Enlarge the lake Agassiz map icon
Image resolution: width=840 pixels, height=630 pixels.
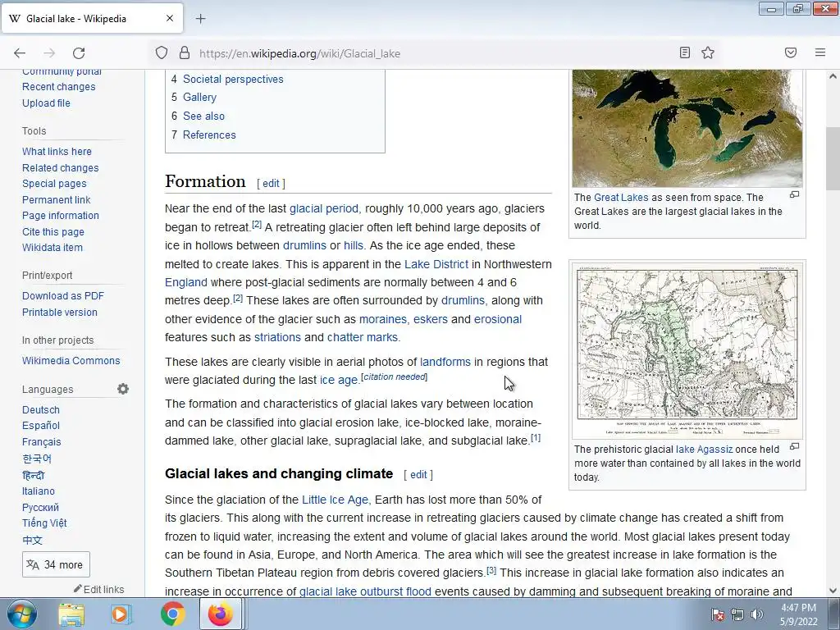tap(794, 446)
